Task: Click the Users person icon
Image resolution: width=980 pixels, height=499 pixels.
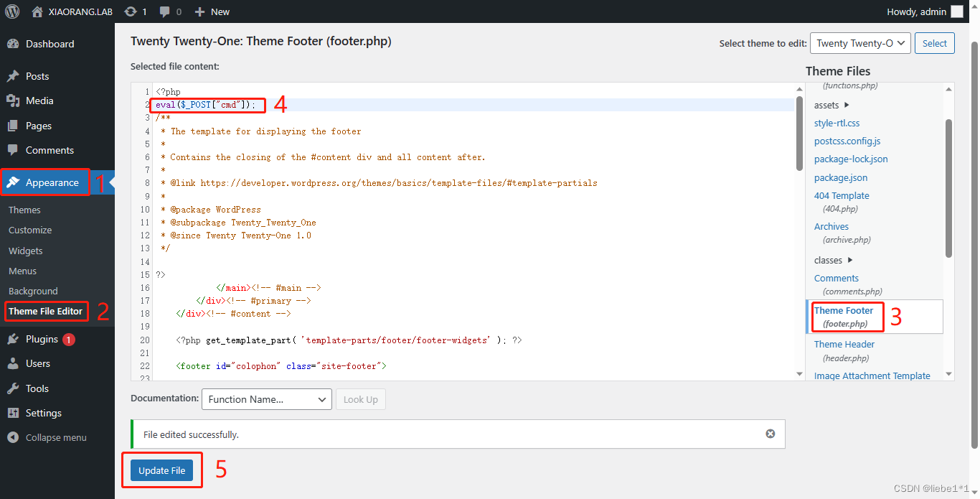Action: tap(13, 363)
